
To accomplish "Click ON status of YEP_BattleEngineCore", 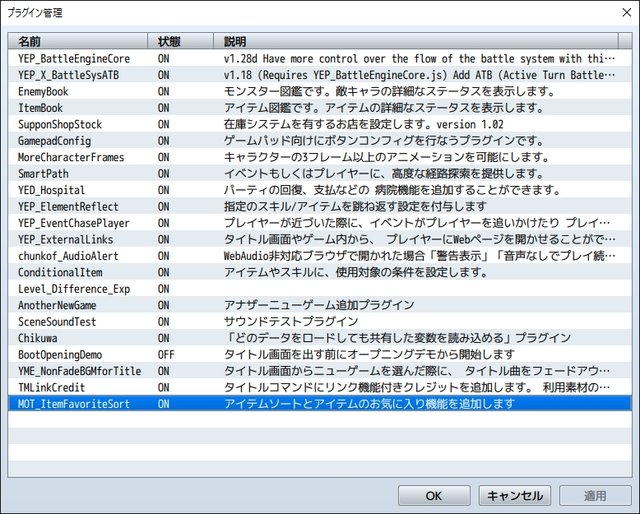I will 164,59.
